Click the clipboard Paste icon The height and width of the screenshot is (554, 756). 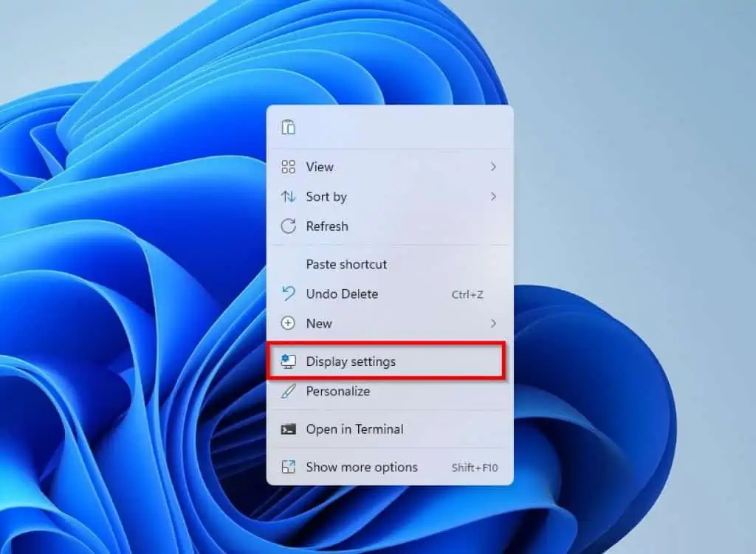click(x=288, y=125)
